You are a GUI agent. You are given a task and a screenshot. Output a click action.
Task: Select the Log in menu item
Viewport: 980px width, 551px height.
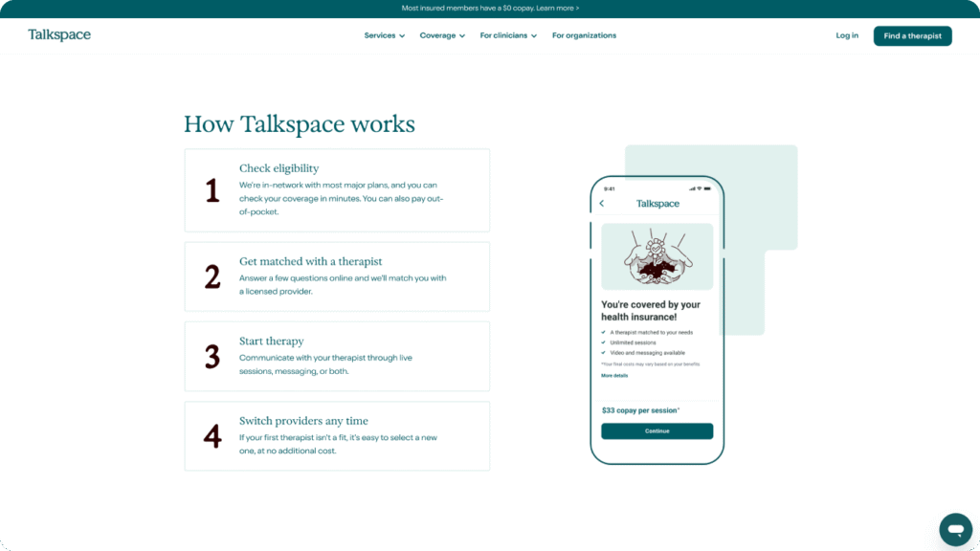pos(846,35)
